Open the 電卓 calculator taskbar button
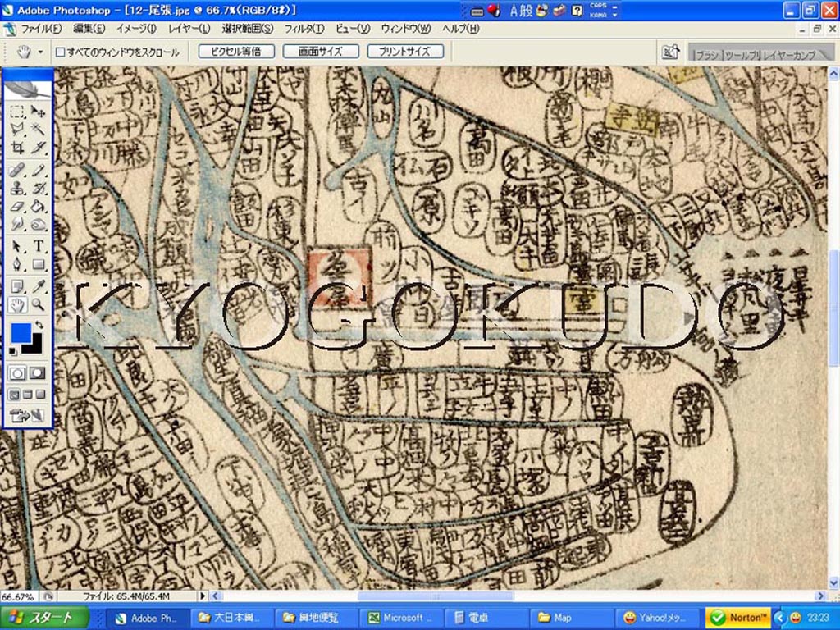 [x=486, y=618]
